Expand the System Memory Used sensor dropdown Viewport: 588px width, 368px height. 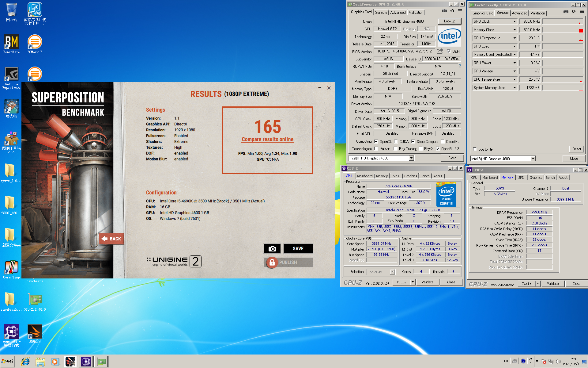(x=514, y=88)
